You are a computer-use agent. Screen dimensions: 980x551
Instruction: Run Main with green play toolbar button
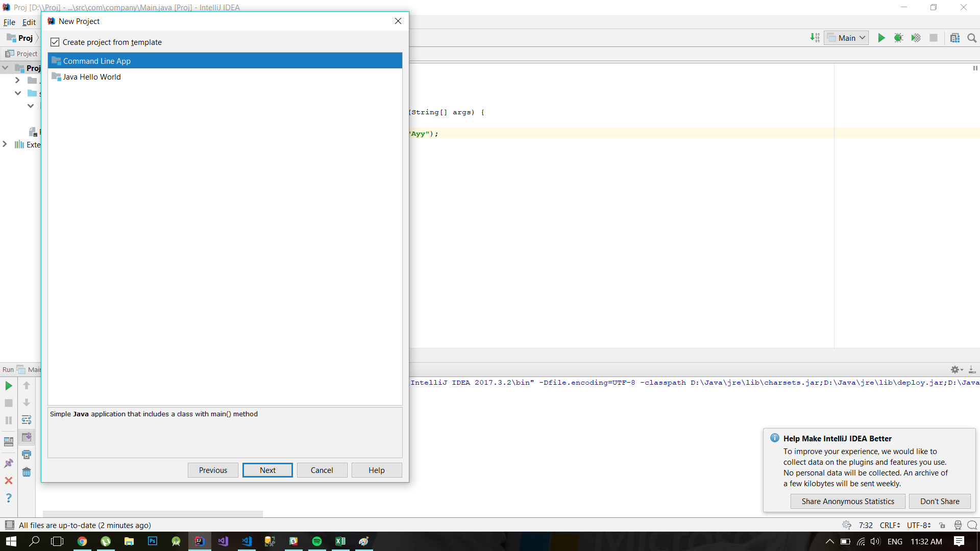pos(881,38)
